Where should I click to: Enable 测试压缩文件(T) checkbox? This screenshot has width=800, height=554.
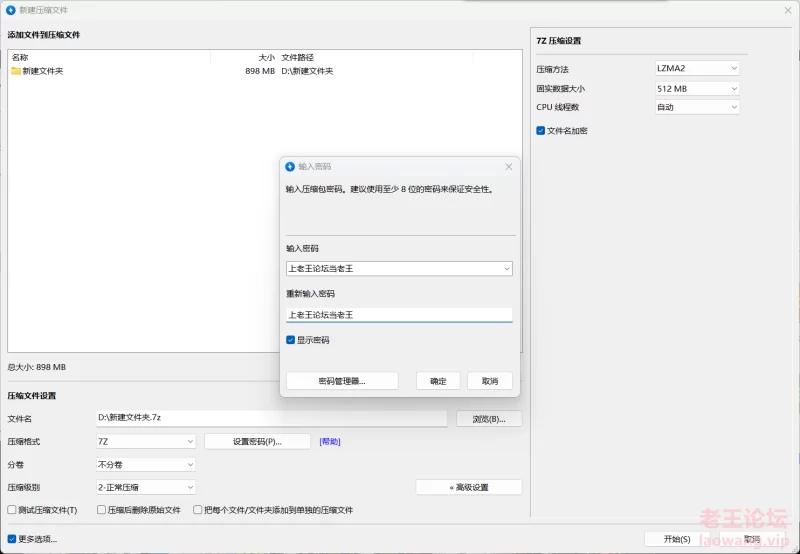(12, 510)
